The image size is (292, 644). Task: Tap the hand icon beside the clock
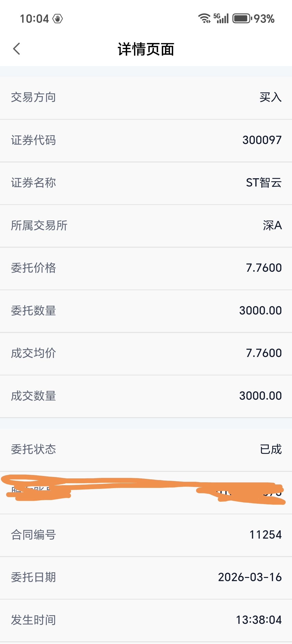pos(58,19)
